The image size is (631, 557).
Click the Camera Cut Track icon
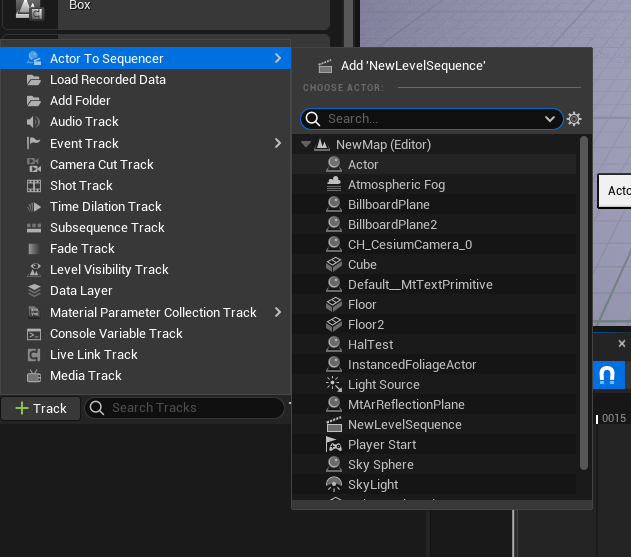click(x=34, y=165)
